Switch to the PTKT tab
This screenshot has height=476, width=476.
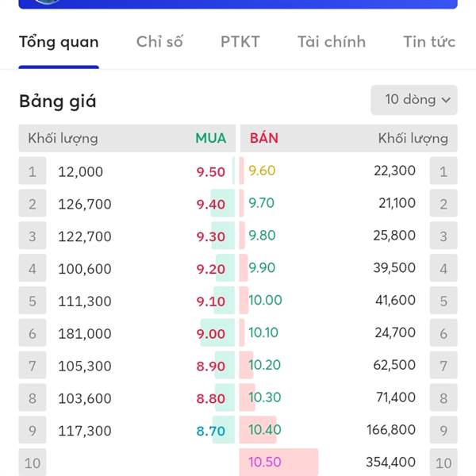(240, 41)
